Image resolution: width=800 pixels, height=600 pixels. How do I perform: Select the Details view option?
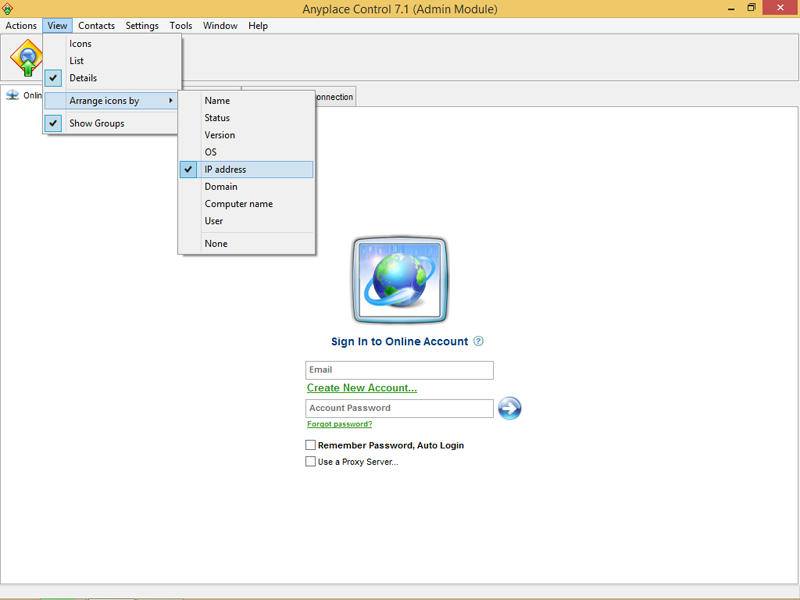112,78
